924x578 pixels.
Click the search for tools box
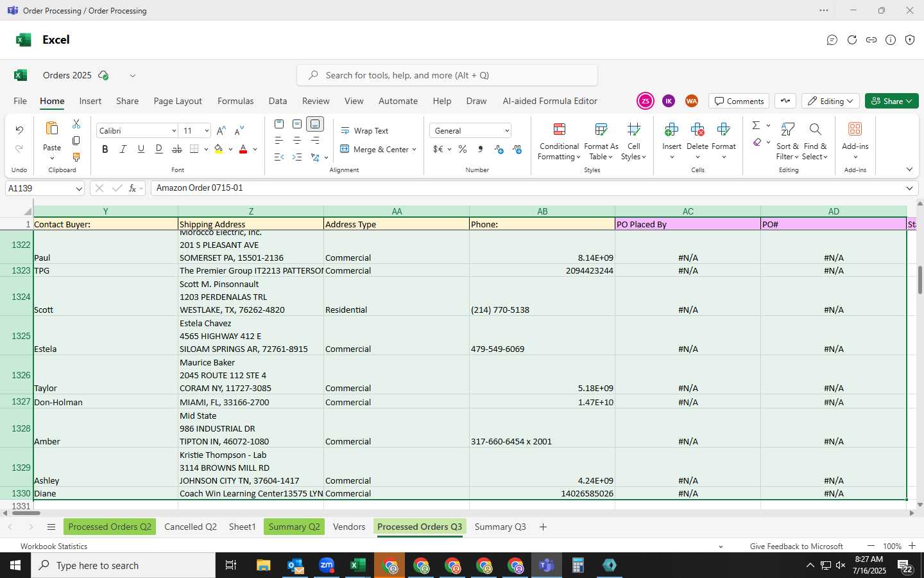[x=447, y=75]
